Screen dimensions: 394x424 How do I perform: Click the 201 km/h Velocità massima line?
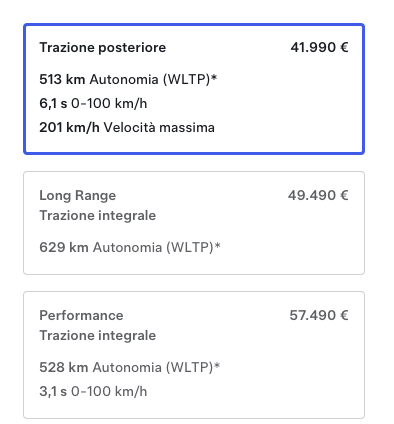pos(127,127)
